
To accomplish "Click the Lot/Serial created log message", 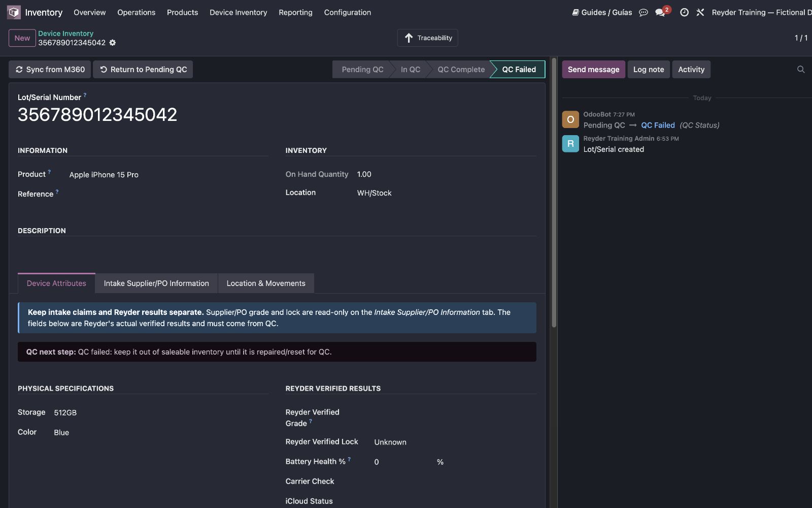I will [614, 149].
